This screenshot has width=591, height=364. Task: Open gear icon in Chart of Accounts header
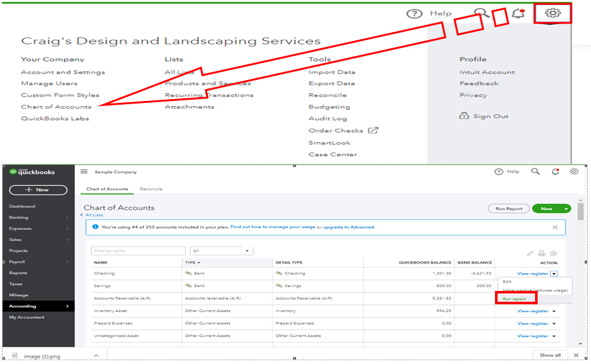[x=574, y=172]
